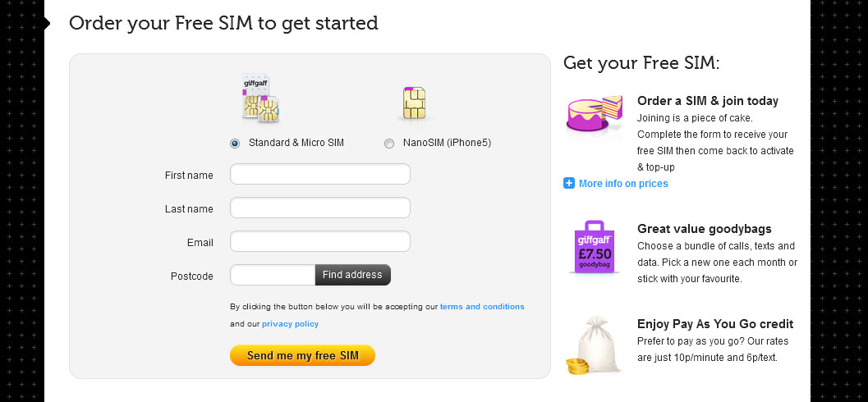This screenshot has height=402, width=868.
Task: Open the privacy policy link
Action: coord(290,324)
